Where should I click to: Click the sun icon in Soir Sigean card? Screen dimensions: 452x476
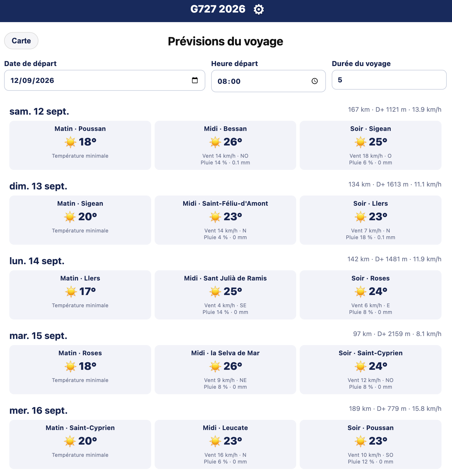coord(361,142)
